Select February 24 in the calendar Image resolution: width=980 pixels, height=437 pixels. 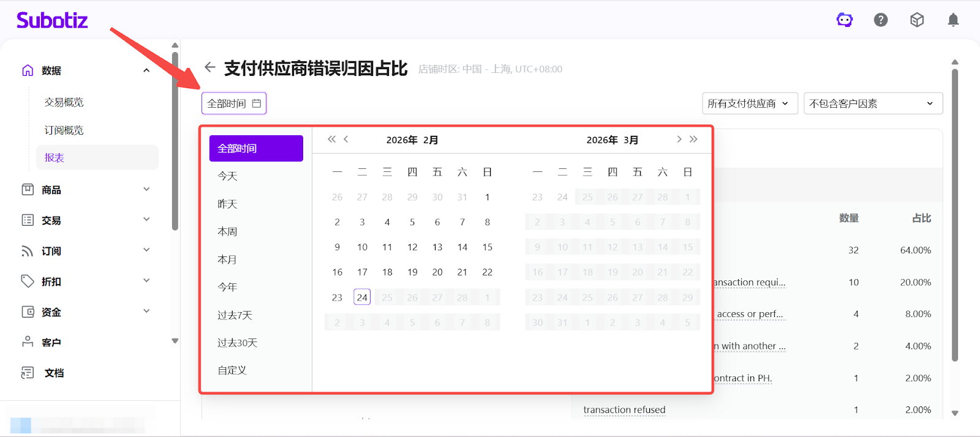pyautogui.click(x=362, y=297)
